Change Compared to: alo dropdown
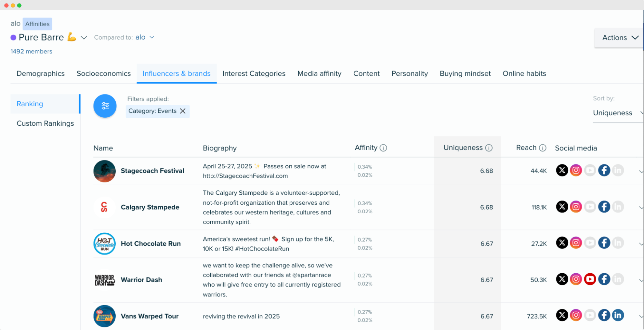This screenshot has width=644, height=330. [145, 37]
